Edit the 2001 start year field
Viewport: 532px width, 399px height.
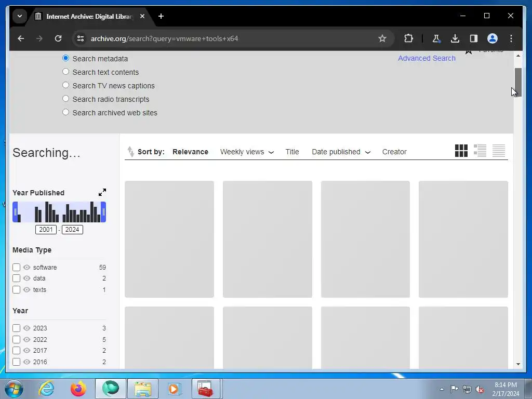click(x=46, y=230)
